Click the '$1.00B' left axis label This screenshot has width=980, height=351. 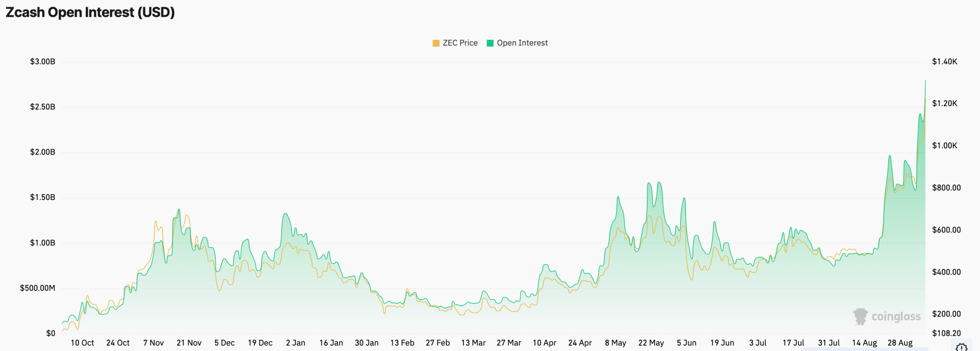(42, 243)
